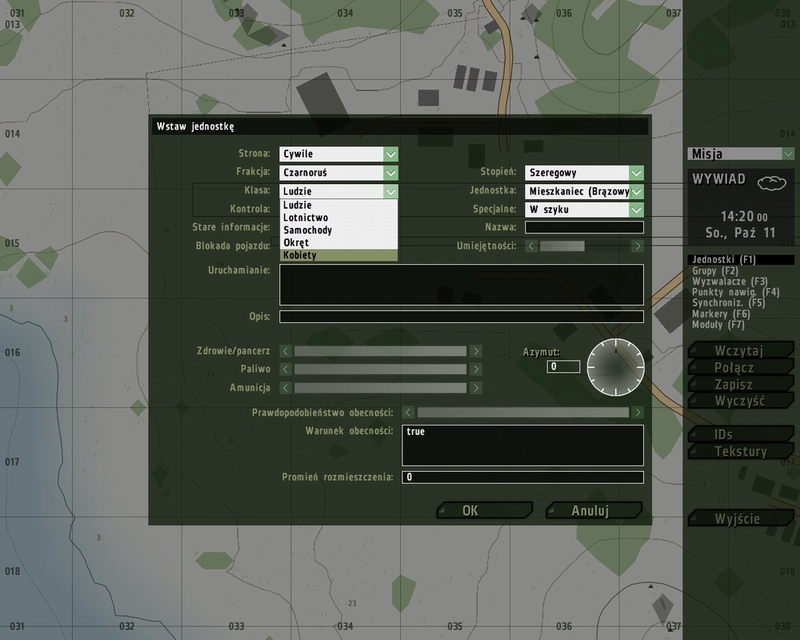This screenshot has height=640, width=800.
Task: Click right arrow of Paliwo slider
Action: 475,370
